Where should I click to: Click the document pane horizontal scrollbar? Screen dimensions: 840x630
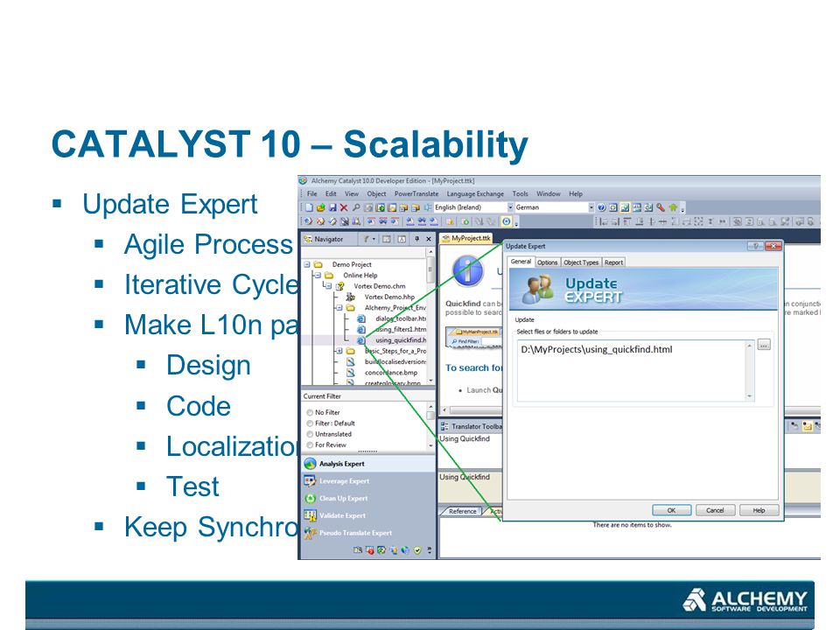pos(472,411)
